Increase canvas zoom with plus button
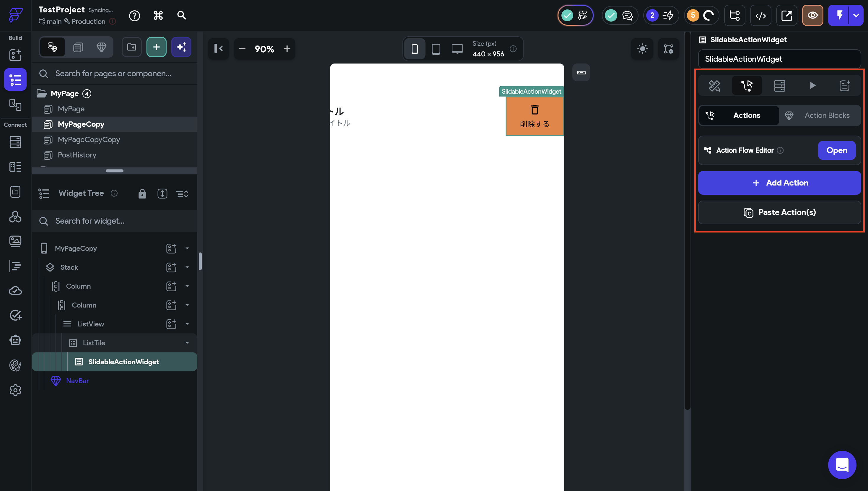This screenshot has width=868, height=491. [x=287, y=49]
